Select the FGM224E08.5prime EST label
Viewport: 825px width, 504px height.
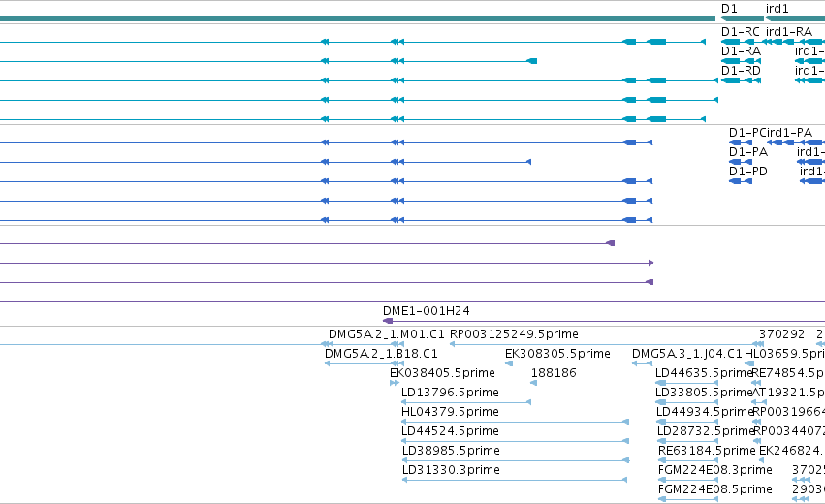(x=715, y=489)
